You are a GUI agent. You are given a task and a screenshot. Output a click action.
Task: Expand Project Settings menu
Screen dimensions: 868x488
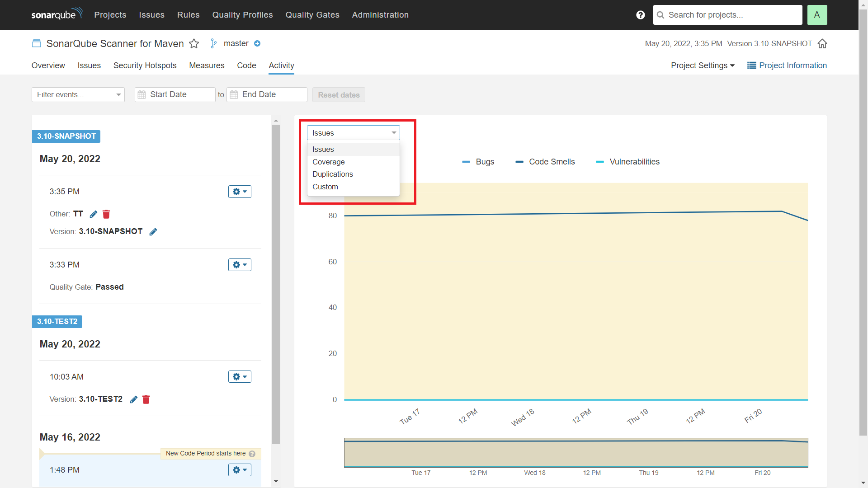click(x=703, y=66)
